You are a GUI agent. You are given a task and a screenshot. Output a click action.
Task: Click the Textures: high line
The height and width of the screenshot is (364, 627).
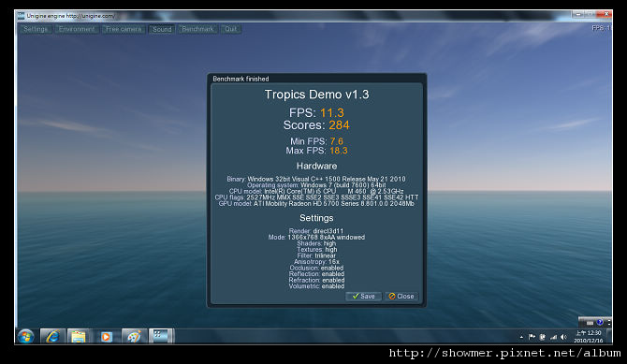click(x=316, y=250)
